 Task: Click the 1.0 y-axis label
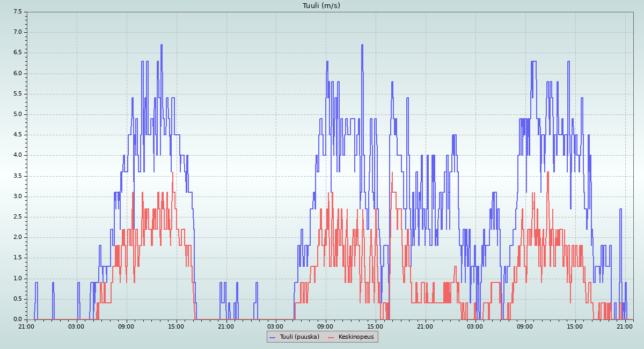pyautogui.click(x=17, y=279)
